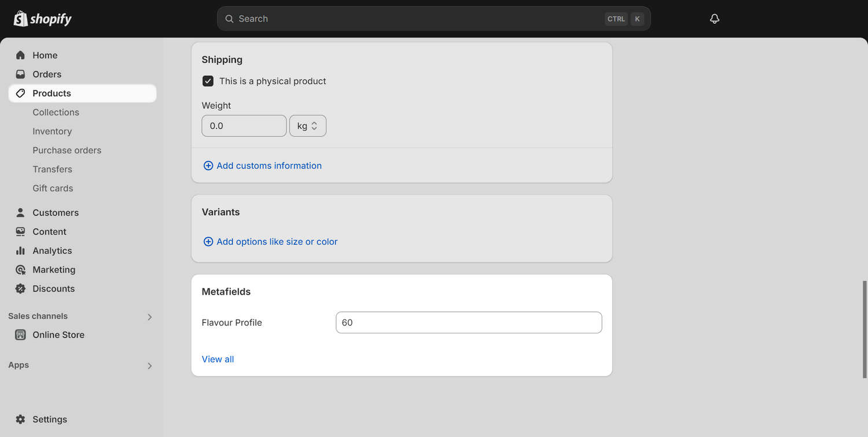Click View all metafields link
868x437 pixels.
[x=218, y=359]
